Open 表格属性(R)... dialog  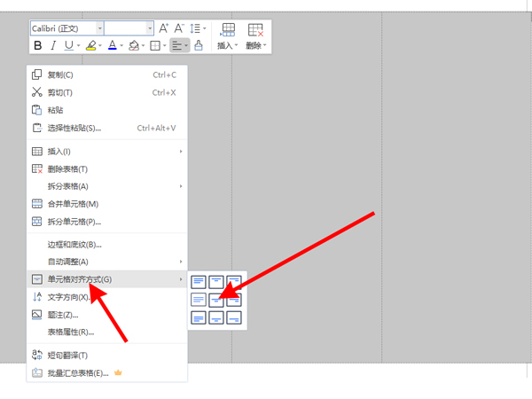pos(71,332)
